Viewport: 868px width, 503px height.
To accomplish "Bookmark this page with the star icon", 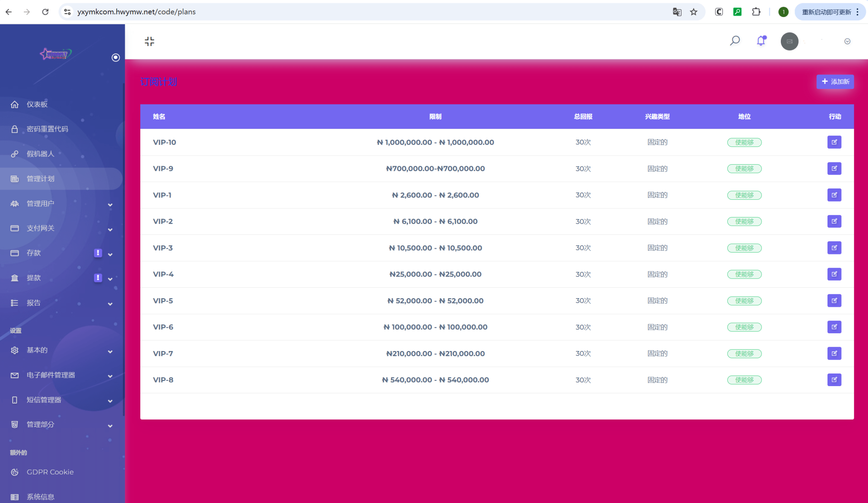I will (693, 12).
